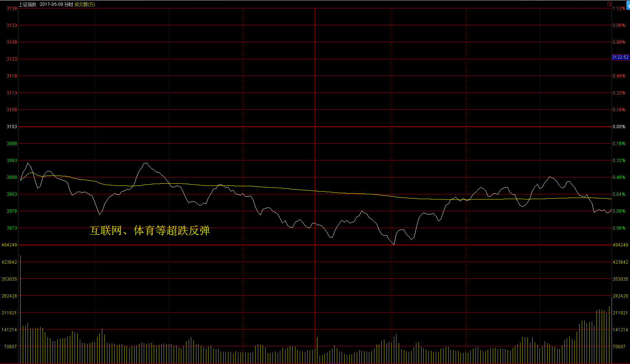Click the yellow 成交额(万) indicator label

[x=85, y=4]
